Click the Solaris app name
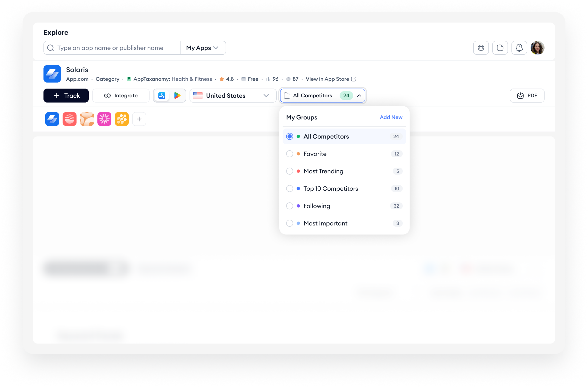The width and height of the screenshot is (588, 387). 77,70
